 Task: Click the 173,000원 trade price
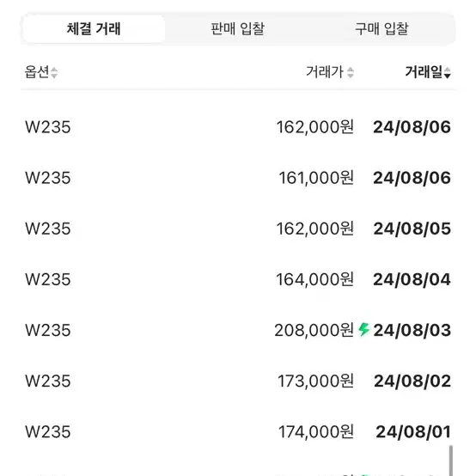[315, 381]
